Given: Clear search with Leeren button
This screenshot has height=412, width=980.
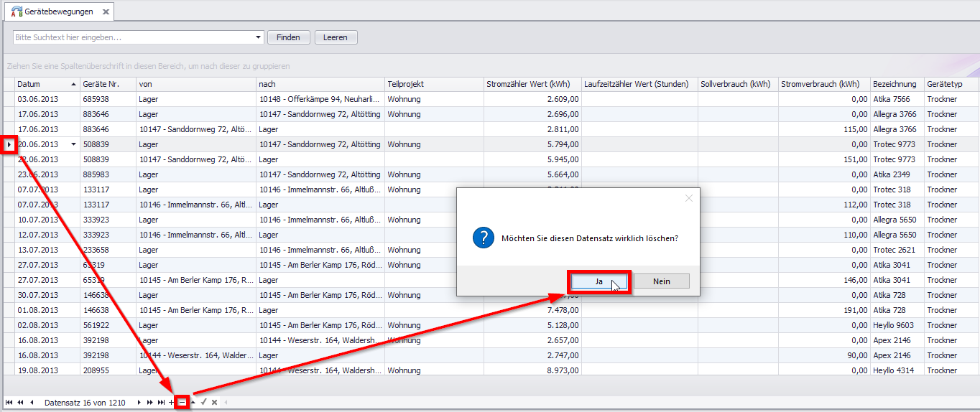Looking at the screenshot, I should (x=336, y=37).
